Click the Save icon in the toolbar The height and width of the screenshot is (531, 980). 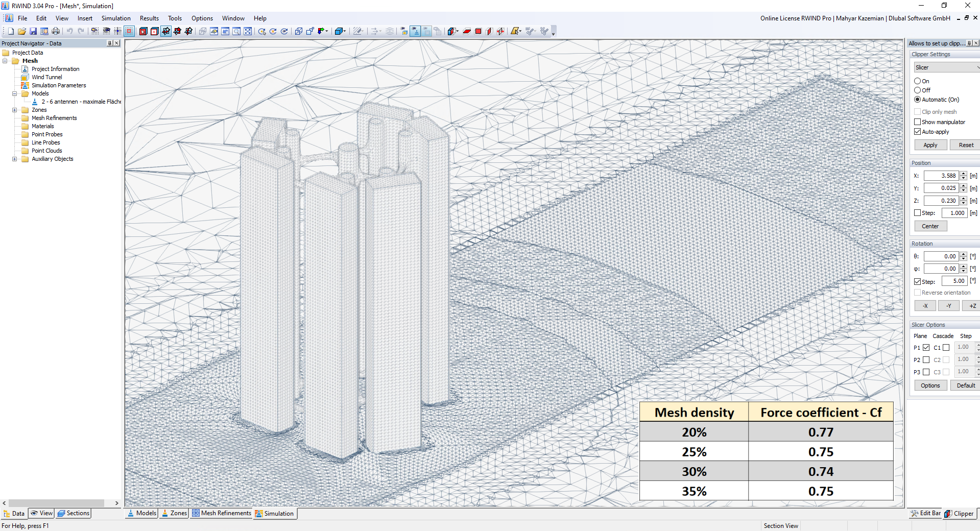(33, 31)
